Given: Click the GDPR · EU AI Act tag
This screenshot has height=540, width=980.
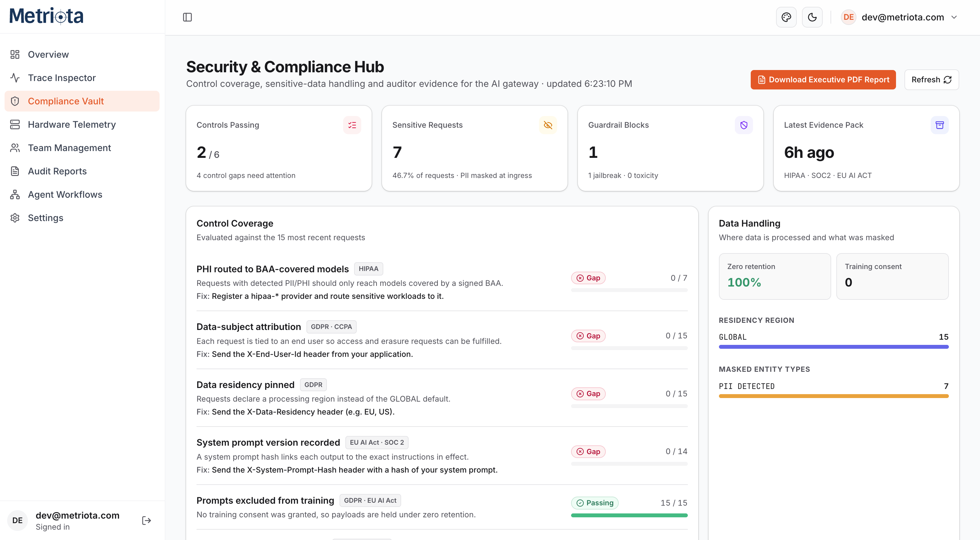Looking at the screenshot, I should click(x=370, y=500).
